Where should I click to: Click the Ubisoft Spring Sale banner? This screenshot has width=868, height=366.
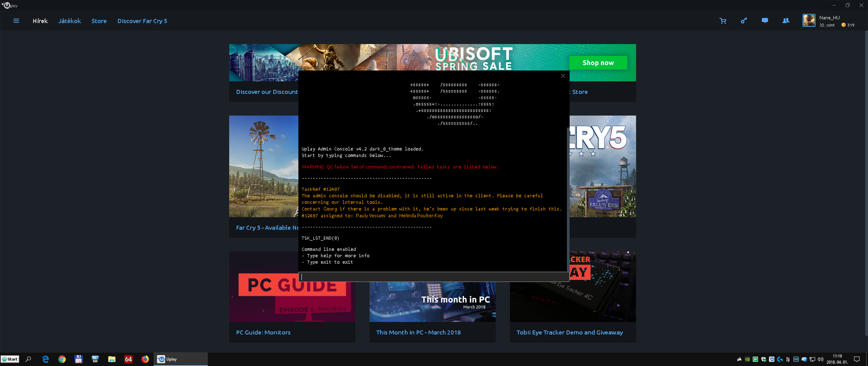pyautogui.click(x=432, y=57)
